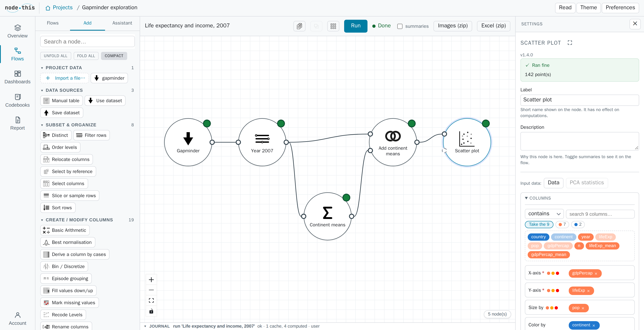Zoom in on the canvas with plus
Image resolution: width=644 pixels, height=330 pixels.
pos(151,279)
